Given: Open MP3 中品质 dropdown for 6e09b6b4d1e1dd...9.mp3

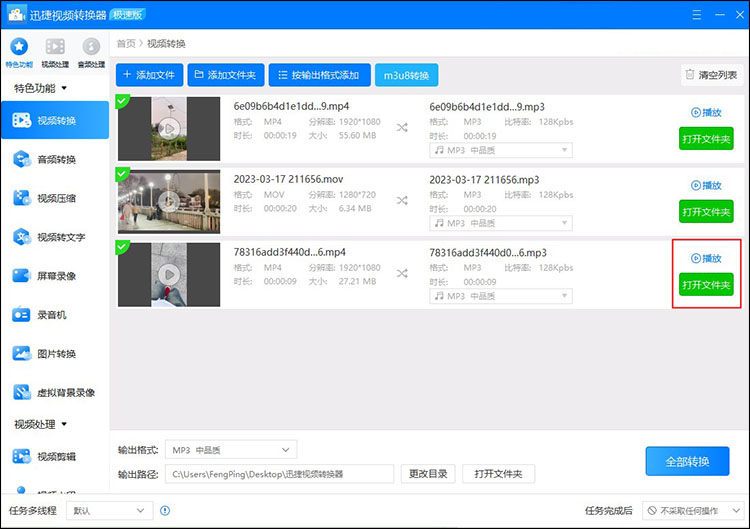Looking at the screenshot, I should (501, 150).
